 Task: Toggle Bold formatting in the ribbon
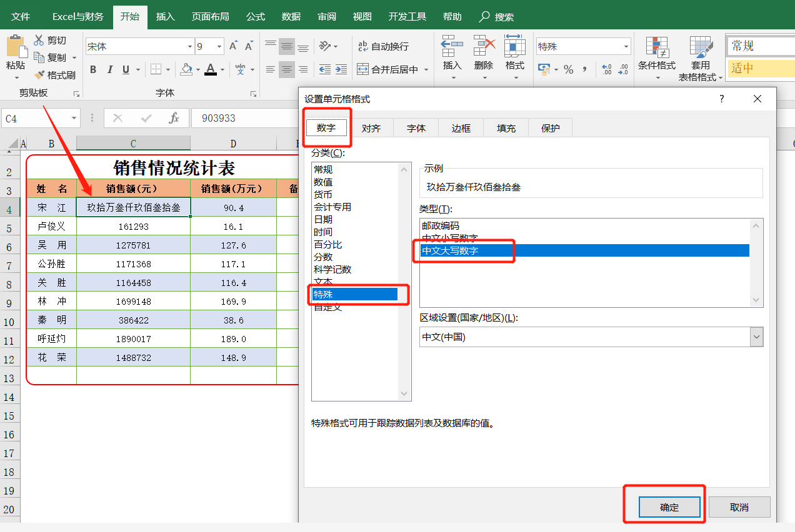[93, 70]
